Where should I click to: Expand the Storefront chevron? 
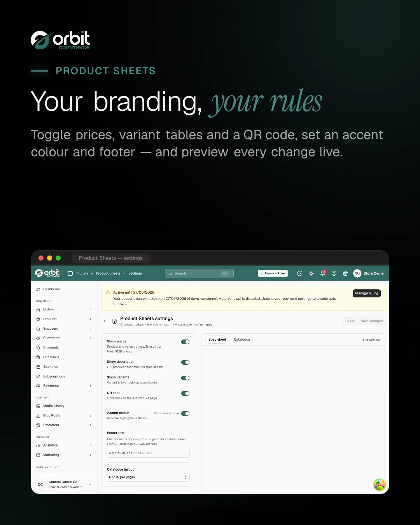91,425
